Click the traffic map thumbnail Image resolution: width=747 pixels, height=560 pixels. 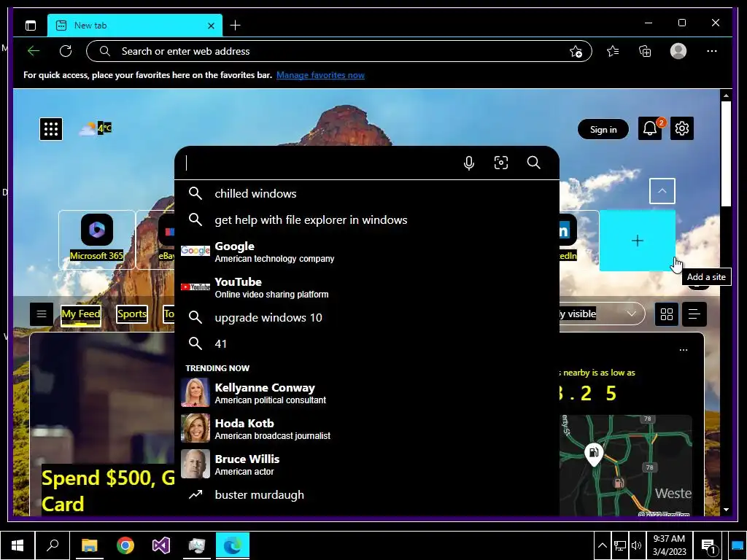pyautogui.click(x=625, y=464)
